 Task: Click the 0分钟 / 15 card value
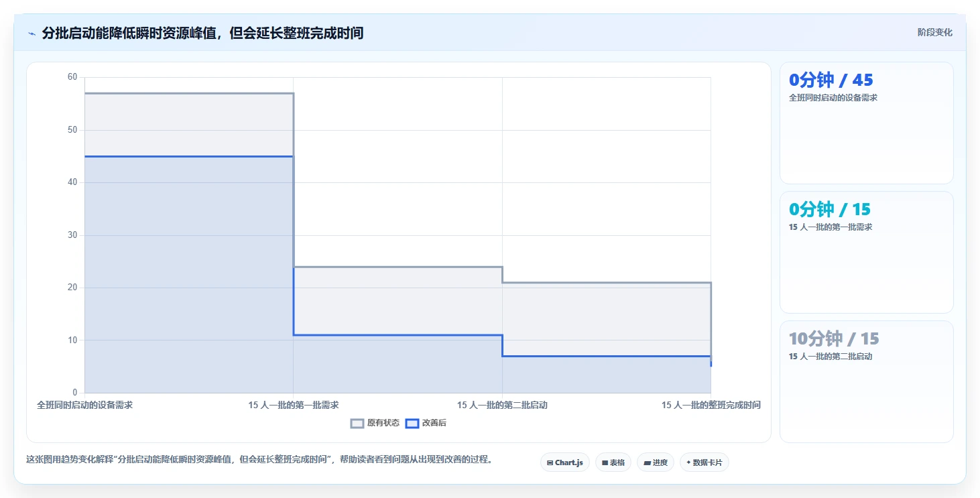pos(829,209)
